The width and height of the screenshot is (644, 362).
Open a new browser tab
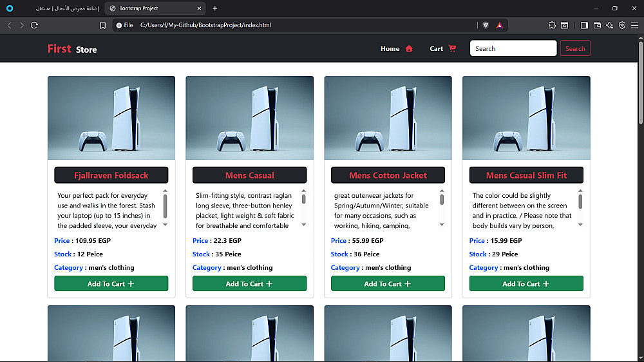click(x=215, y=8)
